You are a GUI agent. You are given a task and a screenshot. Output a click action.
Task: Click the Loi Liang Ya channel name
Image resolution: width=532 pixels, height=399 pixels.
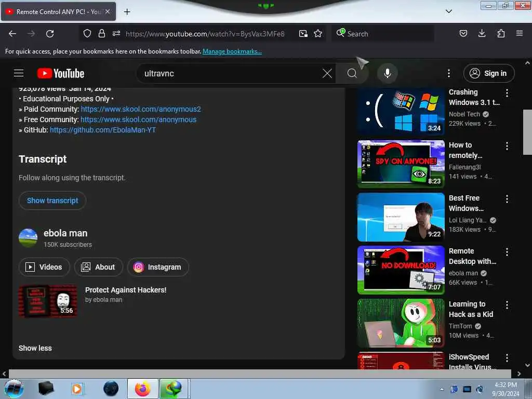(x=468, y=220)
